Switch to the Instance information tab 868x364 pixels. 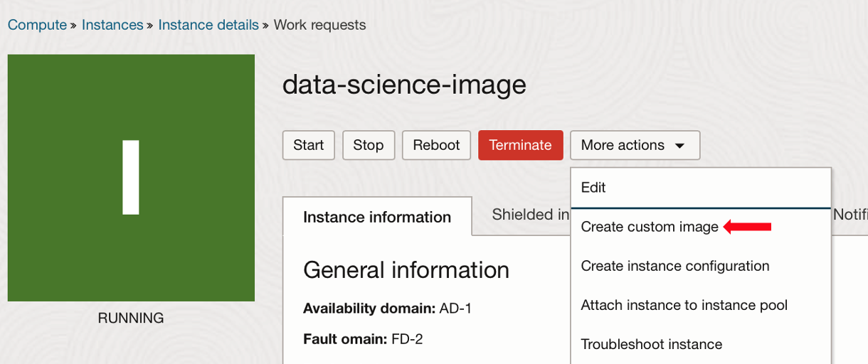(377, 217)
